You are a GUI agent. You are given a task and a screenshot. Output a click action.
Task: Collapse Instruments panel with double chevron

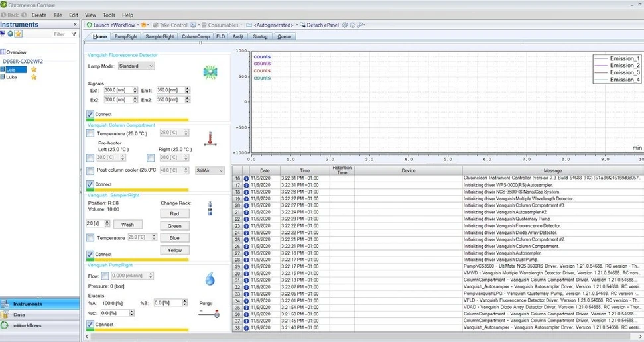pos(75,25)
